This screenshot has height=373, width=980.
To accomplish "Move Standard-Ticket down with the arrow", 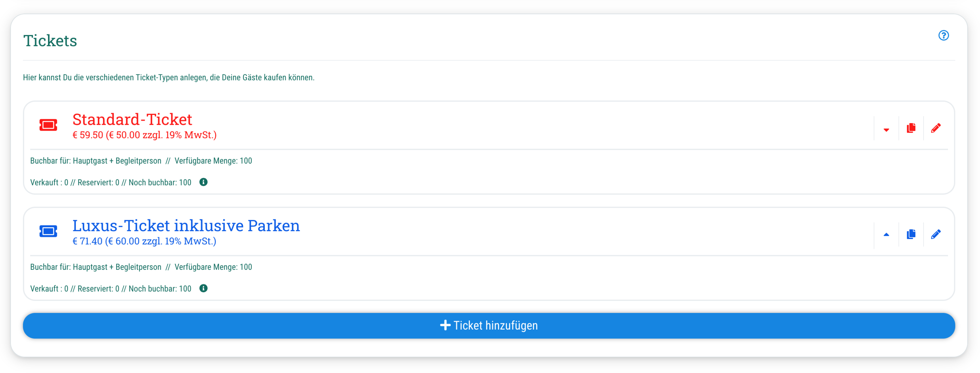I will 886,130.
